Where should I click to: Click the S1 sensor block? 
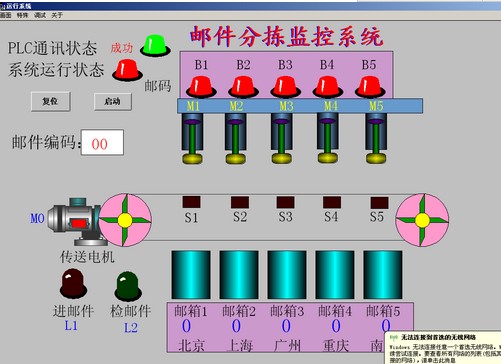(192, 202)
